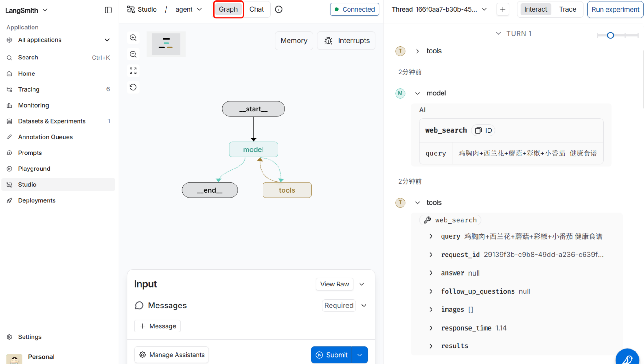The image size is (644, 364).
Task: Switch to Interact mode
Action: pos(535,9)
